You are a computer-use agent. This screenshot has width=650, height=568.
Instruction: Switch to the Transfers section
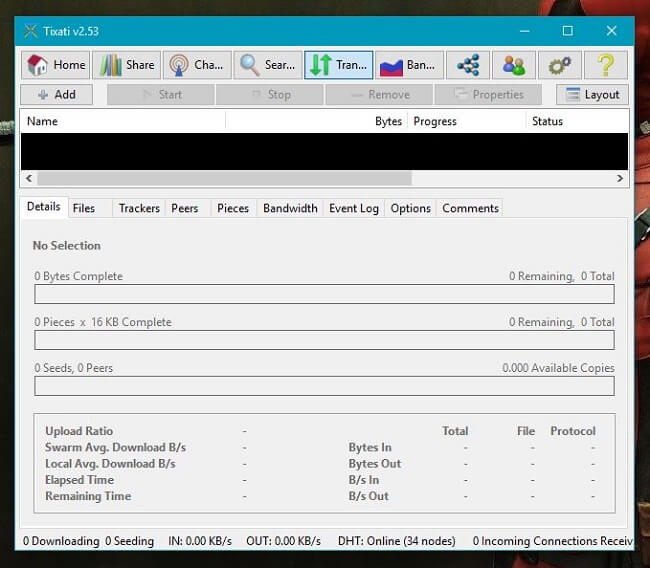pyautogui.click(x=339, y=65)
